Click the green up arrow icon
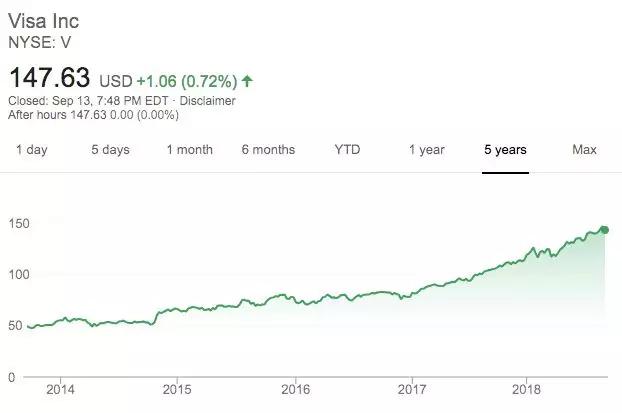Image resolution: width=622 pixels, height=413 pixels. click(247, 81)
